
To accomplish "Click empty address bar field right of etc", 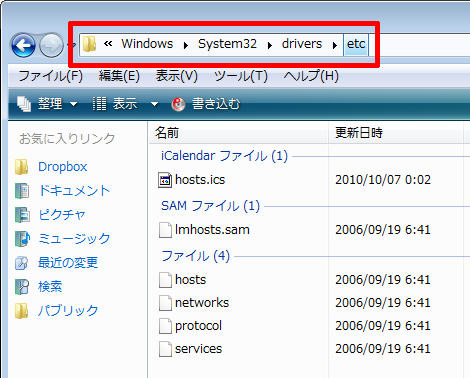I will pyautogui.click(x=420, y=44).
